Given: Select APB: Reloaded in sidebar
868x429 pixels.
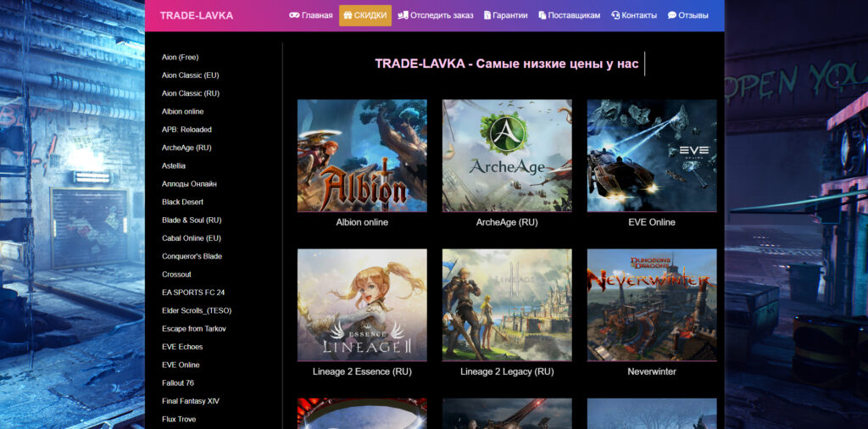Looking at the screenshot, I should [186, 130].
